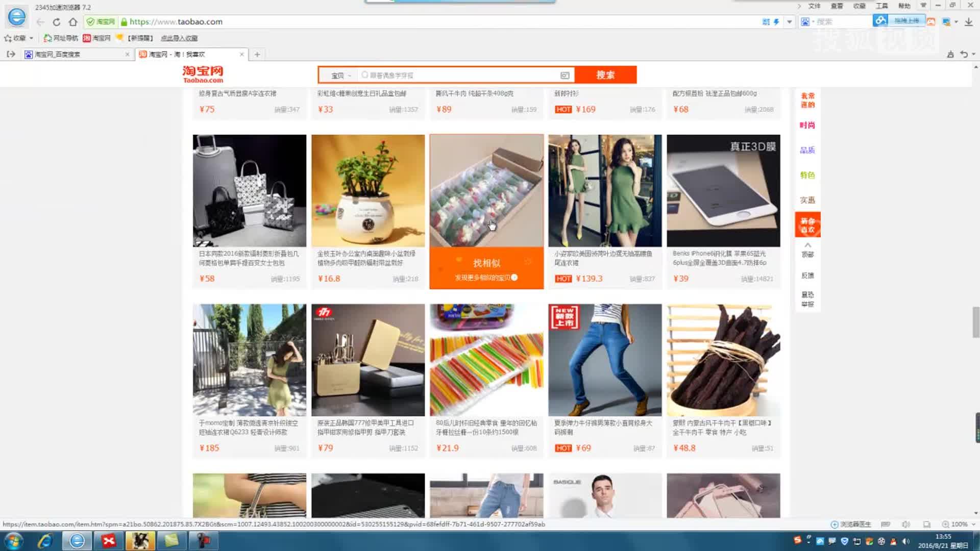
Task: Click the download arrow icon in toolbar
Action: point(968,22)
